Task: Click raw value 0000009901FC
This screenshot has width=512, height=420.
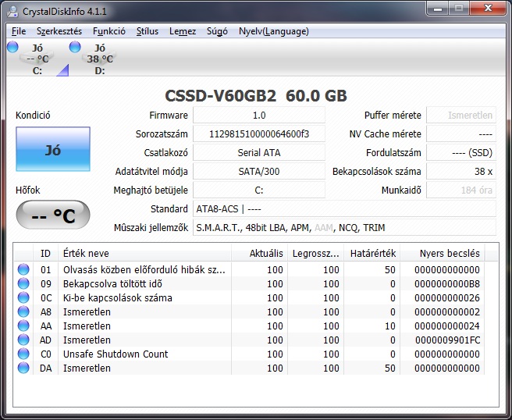Action: pos(448,340)
